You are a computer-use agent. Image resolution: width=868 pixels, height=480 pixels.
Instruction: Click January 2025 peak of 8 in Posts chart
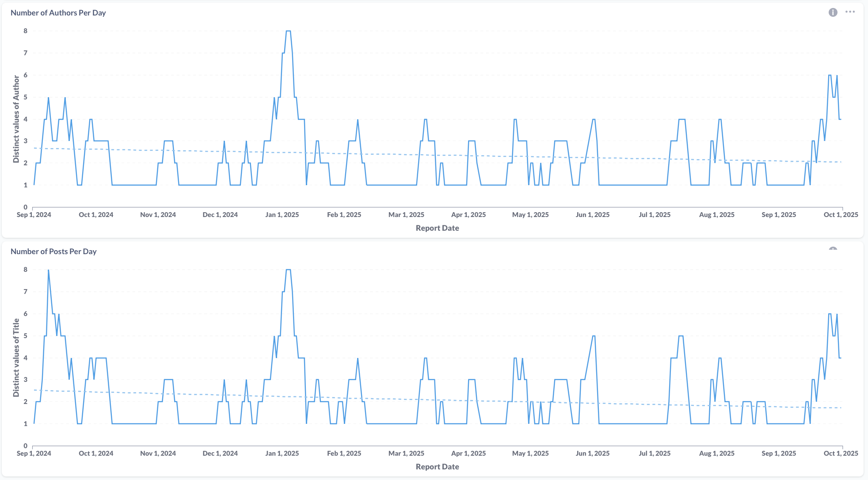(288, 270)
